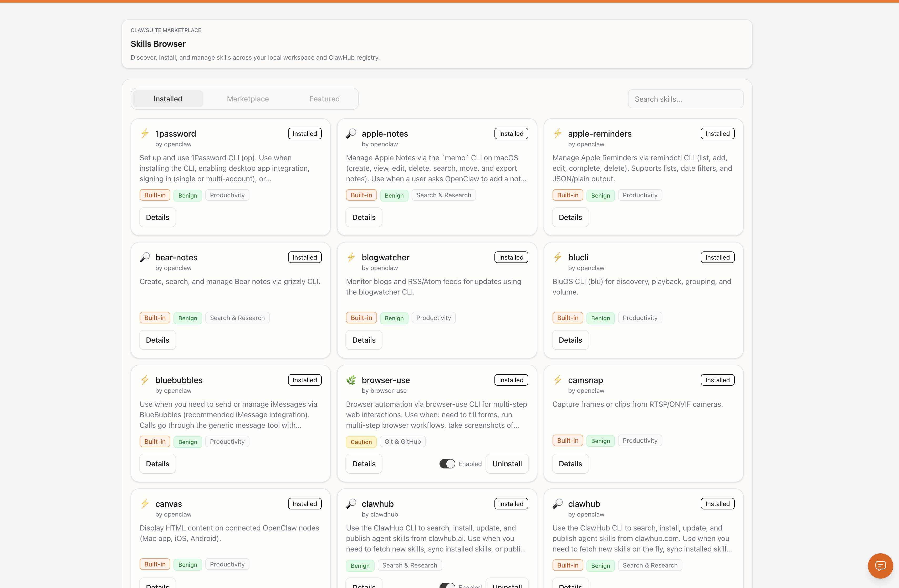
Task: Click the Installed badge on 1password card
Action: click(x=305, y=134)
